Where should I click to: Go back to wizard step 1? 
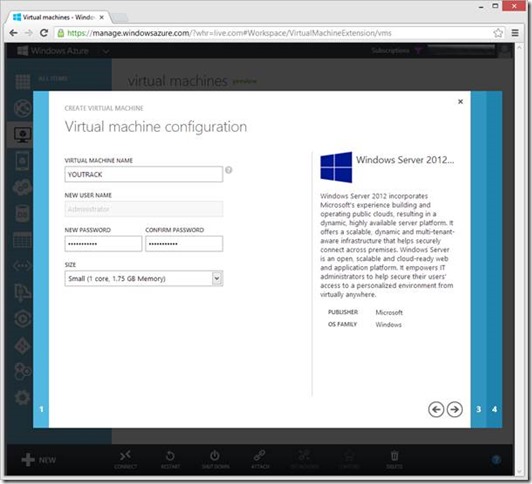click(41, 409)
